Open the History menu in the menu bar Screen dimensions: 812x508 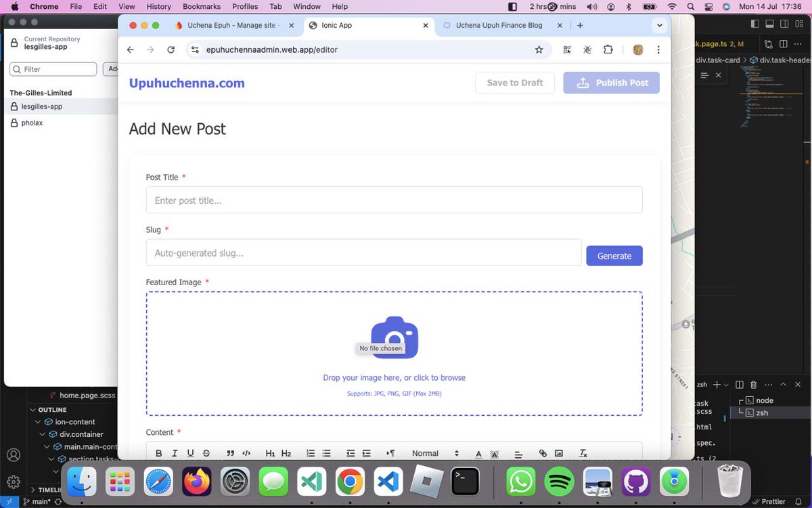click(x=159, y=6)
